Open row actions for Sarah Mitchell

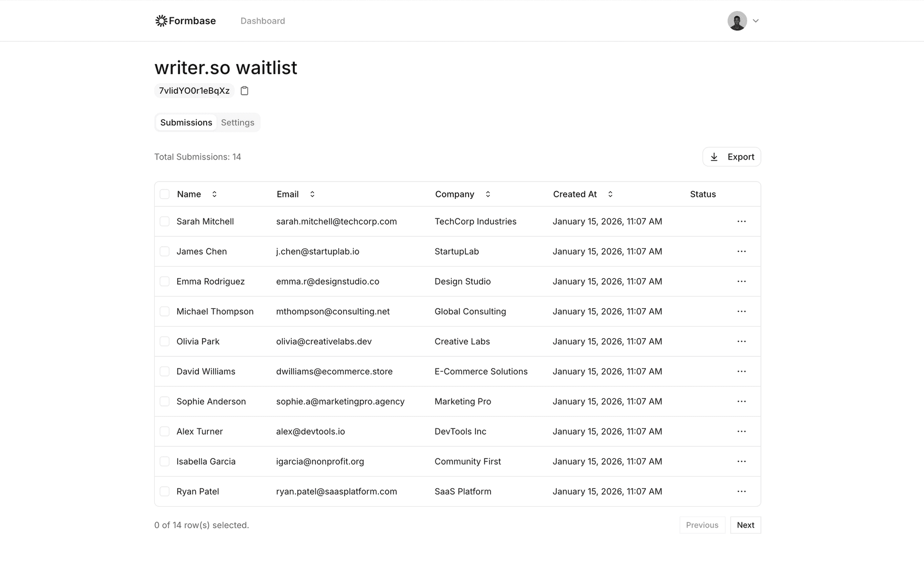click(741, 222)
